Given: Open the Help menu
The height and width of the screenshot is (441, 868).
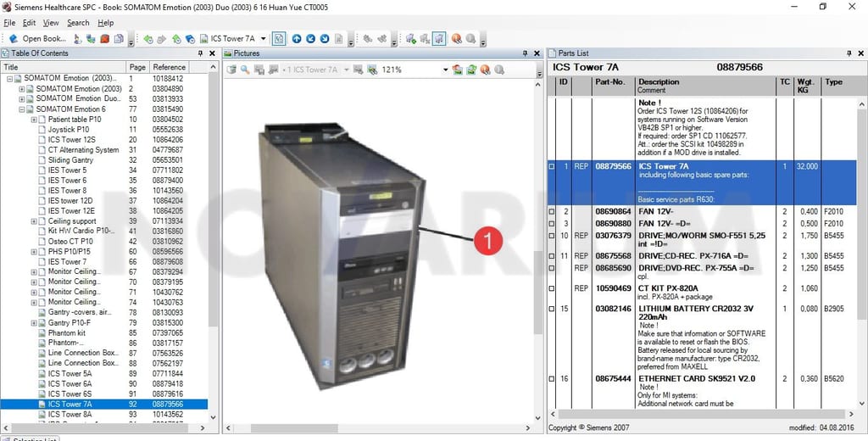Looking at the screenshot, I should pos(106,23).
